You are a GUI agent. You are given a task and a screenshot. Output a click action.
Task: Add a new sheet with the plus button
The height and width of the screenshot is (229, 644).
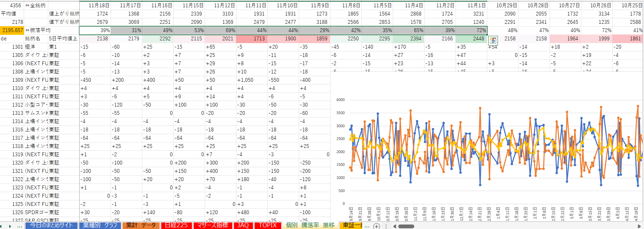click(x=377, y=226)
